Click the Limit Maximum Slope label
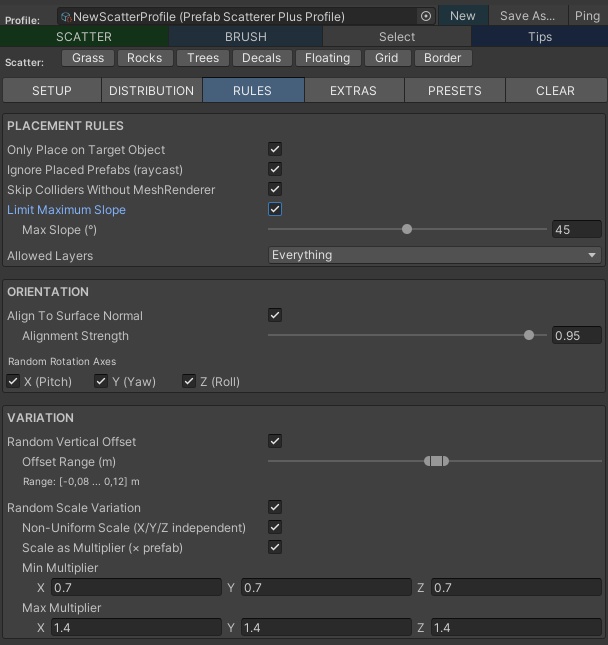The image size is (608, 645). point(66,210)
